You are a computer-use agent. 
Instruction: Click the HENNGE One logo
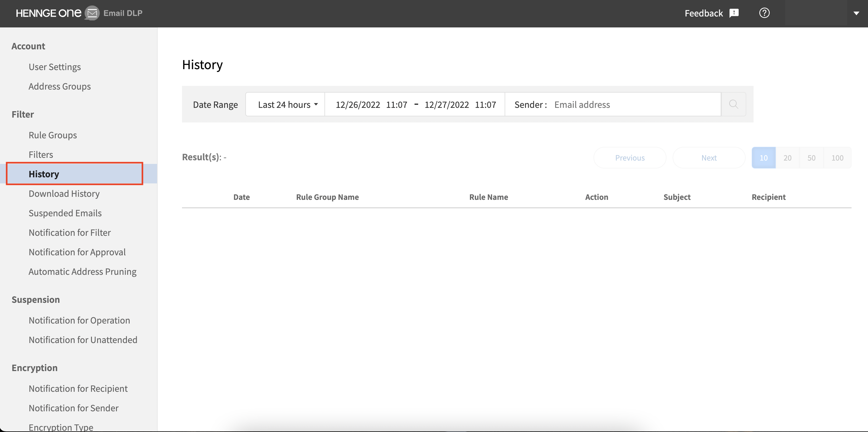48,13
